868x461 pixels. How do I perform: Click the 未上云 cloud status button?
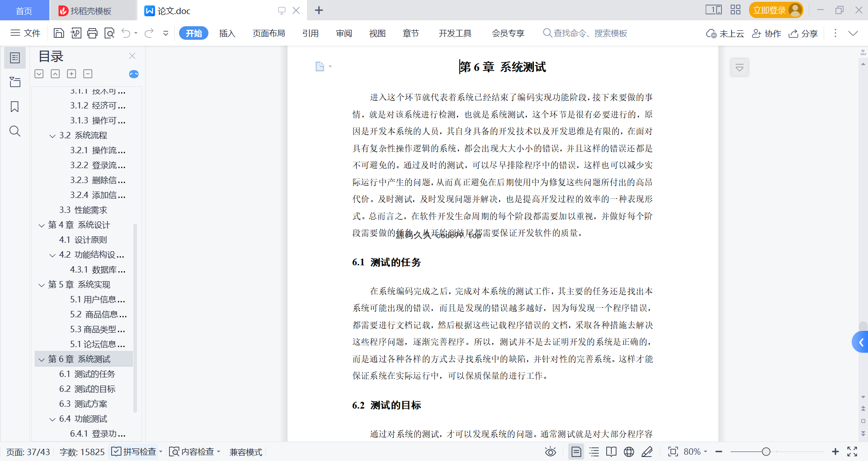[x=725, y=33]
